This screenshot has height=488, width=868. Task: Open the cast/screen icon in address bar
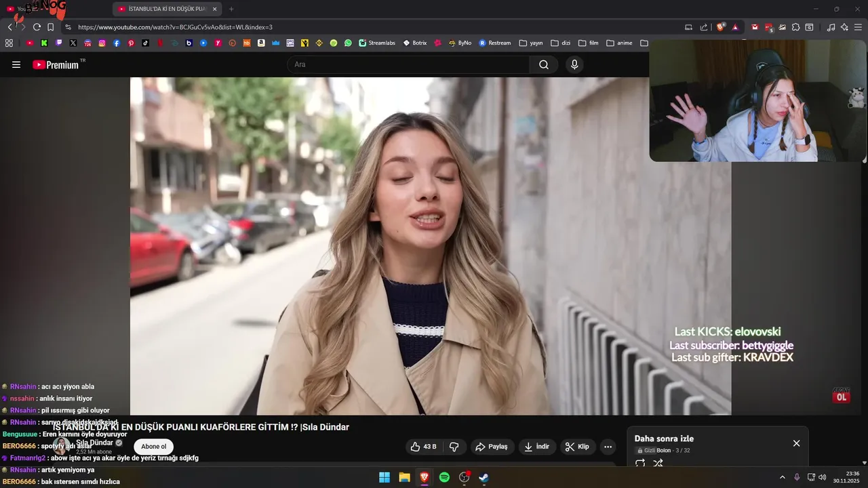tap(688, 27)
